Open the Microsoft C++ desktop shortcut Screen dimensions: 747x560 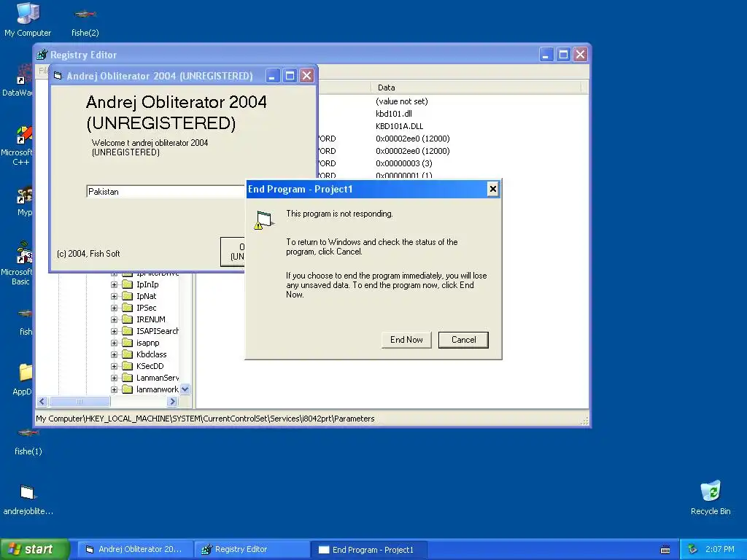click(19, 145)
